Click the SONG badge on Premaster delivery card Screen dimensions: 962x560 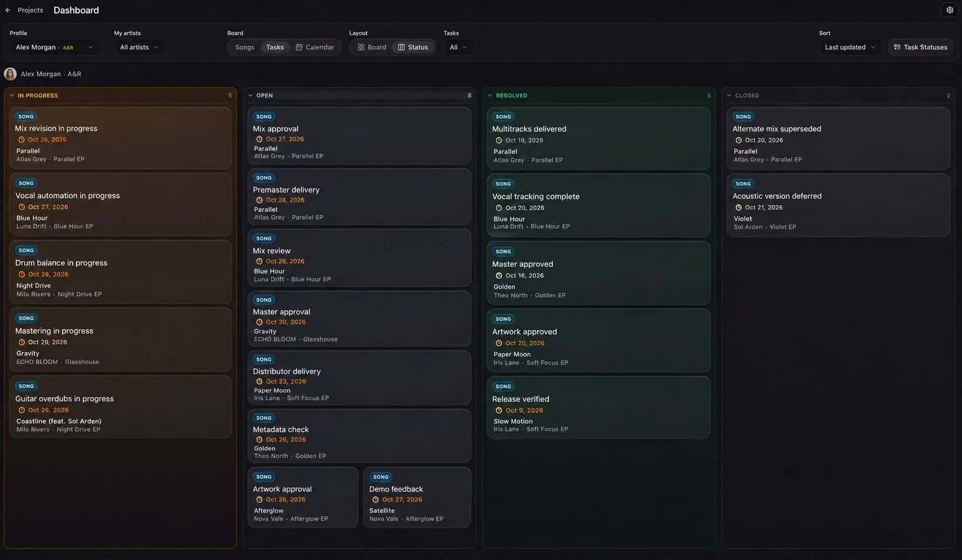click(264, 178)
